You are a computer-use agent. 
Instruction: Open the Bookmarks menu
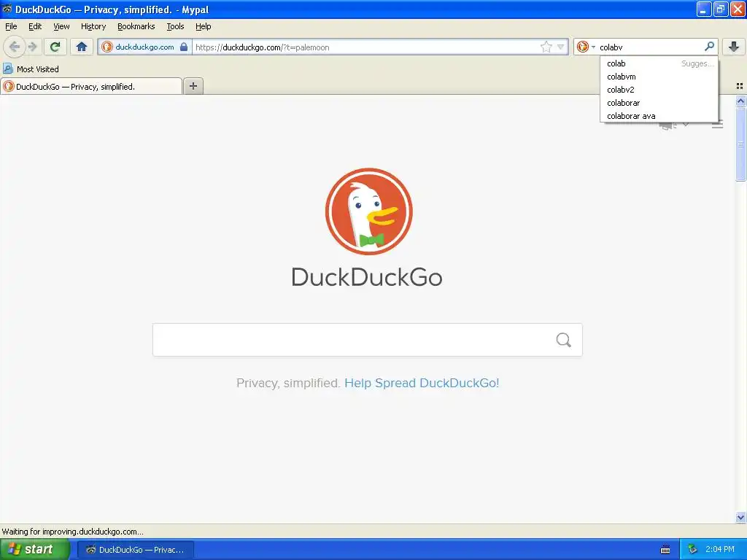point(136,26)
